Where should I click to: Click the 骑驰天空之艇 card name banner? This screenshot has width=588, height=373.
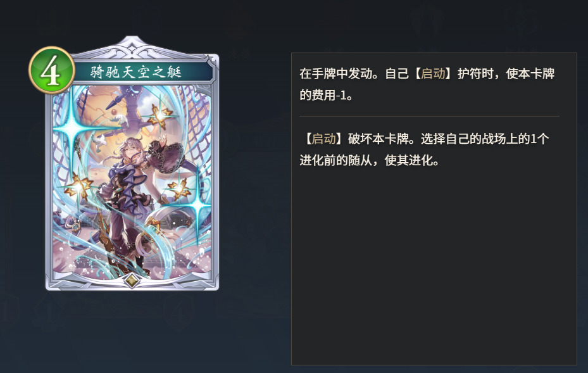tap(135, 72)
